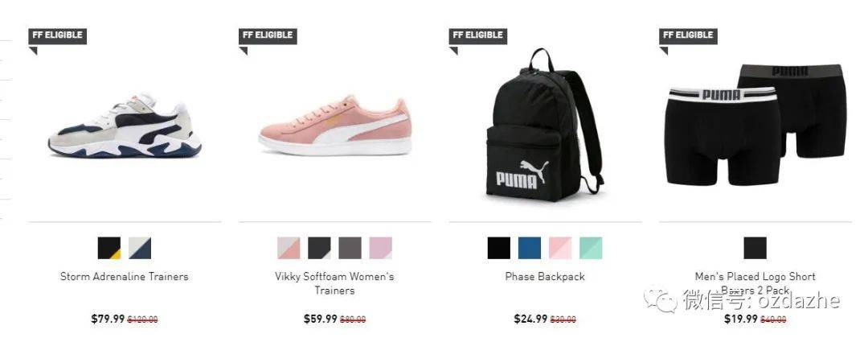The width and height of the screenshot is (868, 338).
Task: Pick the mint green Phase Backpack color
Action: click(x=591, y=248)
